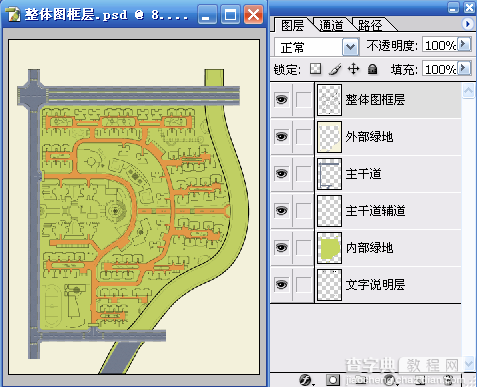Close the layers palette window
Screen dimensions: 477x387
click(469, 7)
